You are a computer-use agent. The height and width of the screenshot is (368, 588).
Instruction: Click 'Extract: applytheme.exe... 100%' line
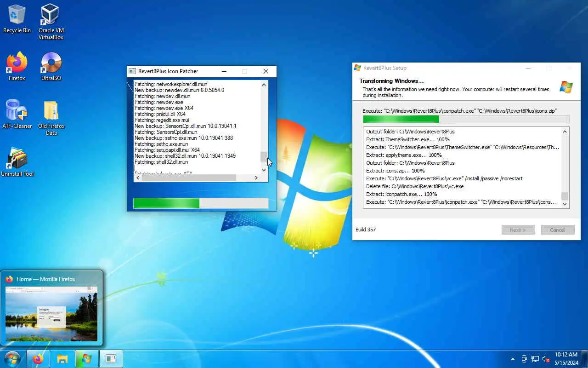coord(404,155)
